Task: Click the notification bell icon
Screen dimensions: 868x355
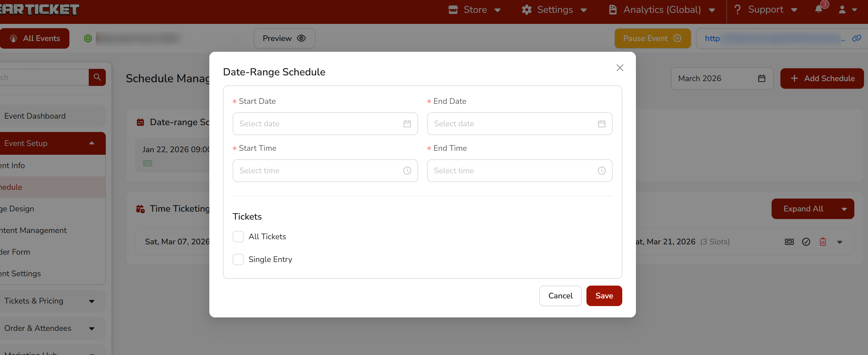Action: click(x=819, y=9)
